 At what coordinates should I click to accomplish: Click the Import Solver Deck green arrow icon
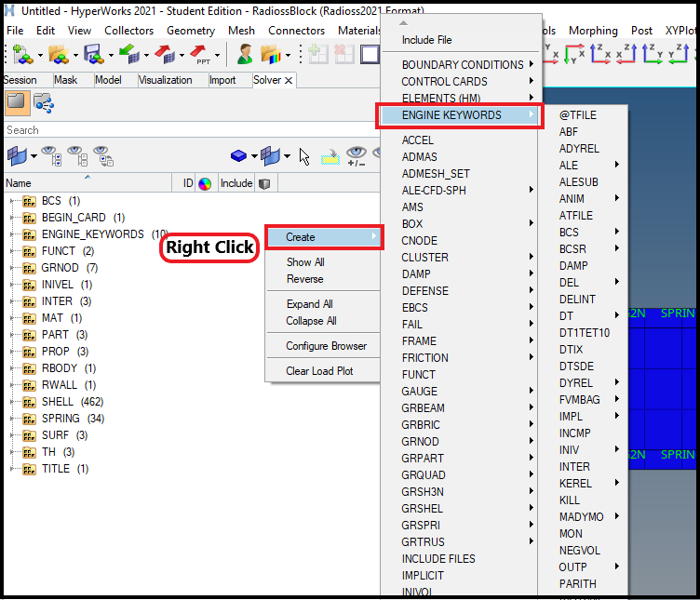coord(129,55)
